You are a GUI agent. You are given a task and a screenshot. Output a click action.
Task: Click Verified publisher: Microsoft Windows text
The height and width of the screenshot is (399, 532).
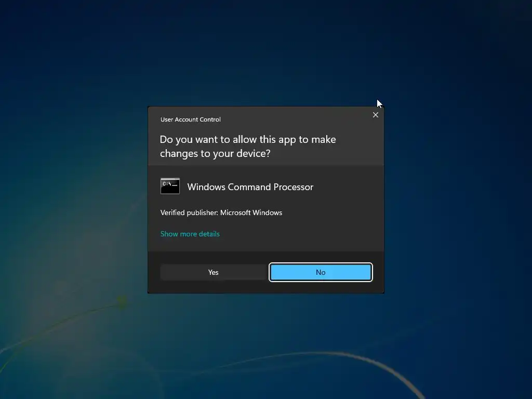coord(221,212)
